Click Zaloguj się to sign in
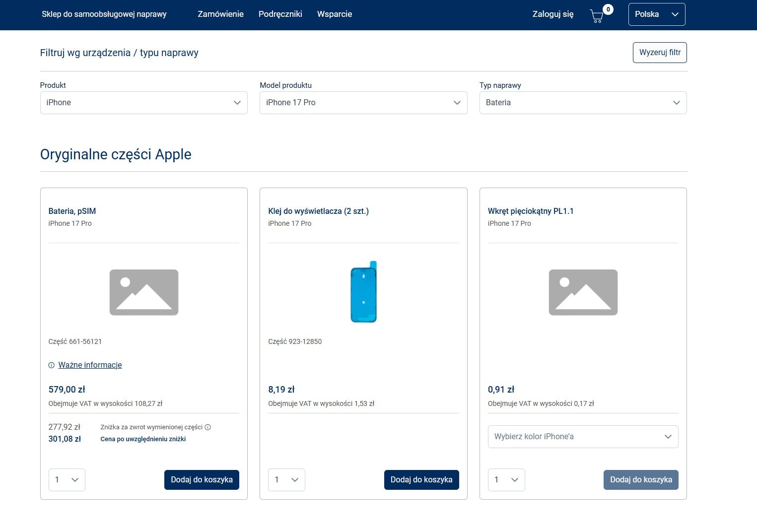 click(x=552, y=14)
